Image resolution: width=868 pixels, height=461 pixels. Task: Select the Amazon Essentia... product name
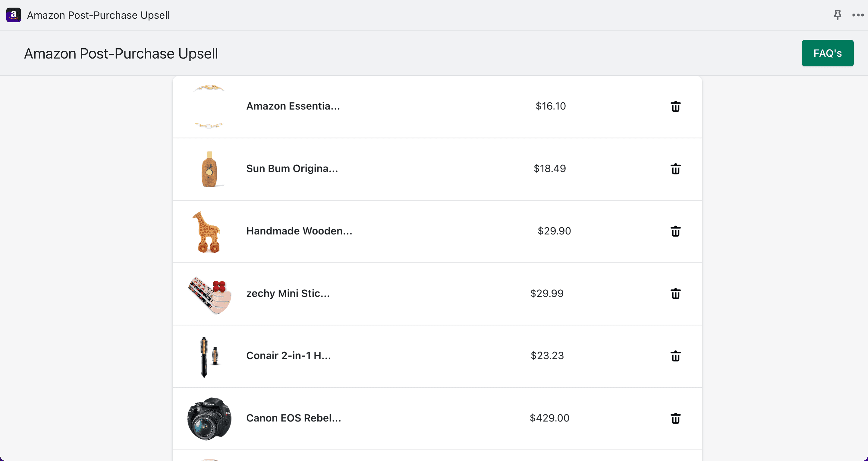293,106
